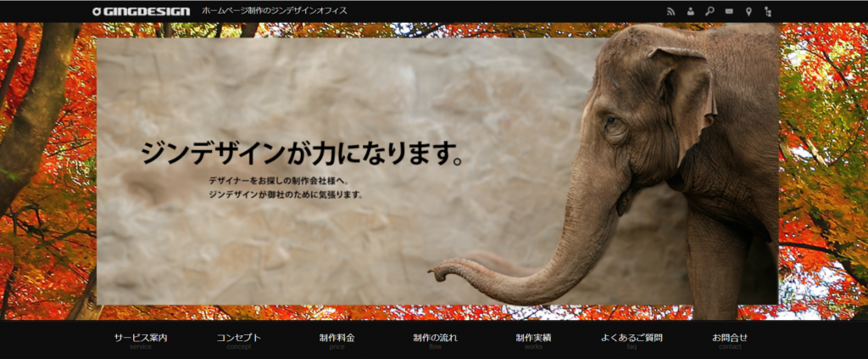
Task: Open search via the magnifier icon
Action: click(x=709, y=11)
